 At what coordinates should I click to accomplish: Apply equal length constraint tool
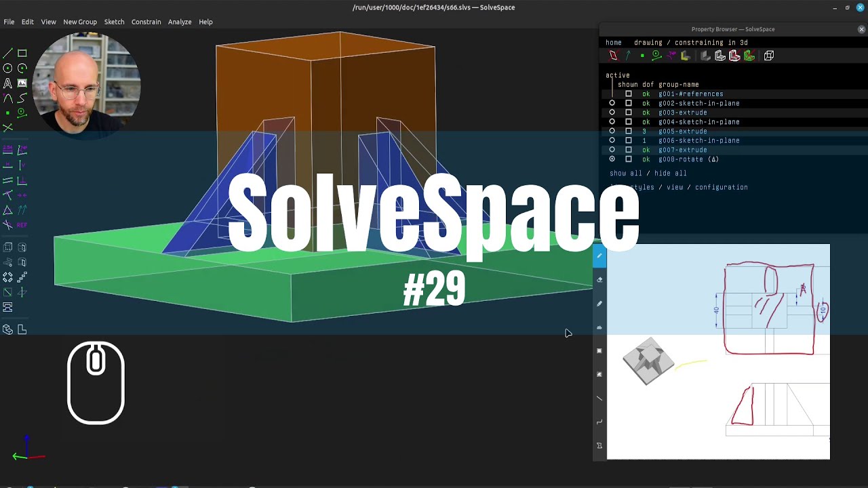tap(7, 209)
